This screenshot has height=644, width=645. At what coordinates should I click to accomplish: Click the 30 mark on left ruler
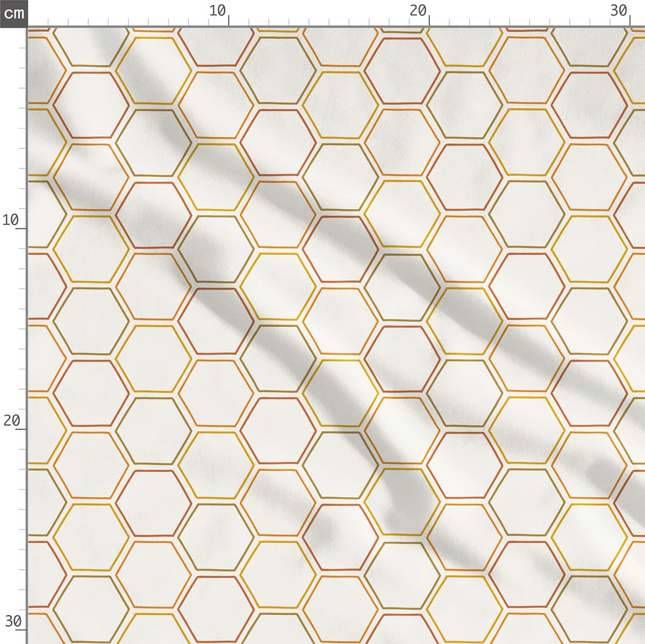pyautogui.click(x=13, y=621)
